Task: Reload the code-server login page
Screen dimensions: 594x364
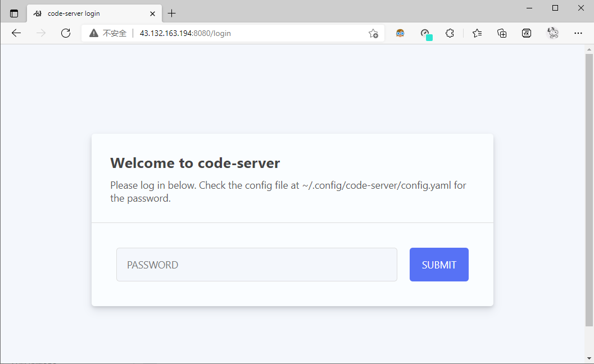Action: [66, 33]
